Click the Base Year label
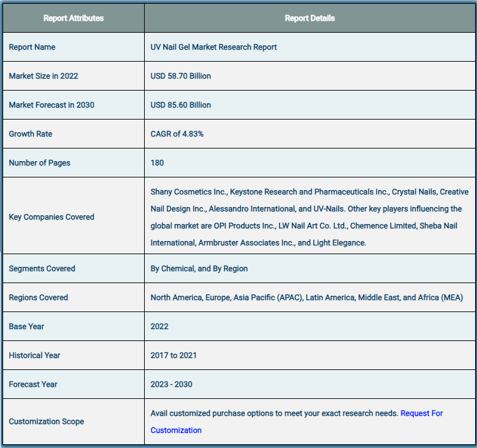477x448 pixels. click(26, 327)
